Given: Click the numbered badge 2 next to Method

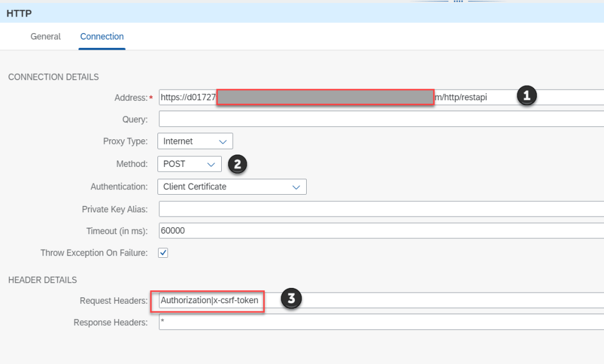Looking at the screenshot, I should pos(237,164).
